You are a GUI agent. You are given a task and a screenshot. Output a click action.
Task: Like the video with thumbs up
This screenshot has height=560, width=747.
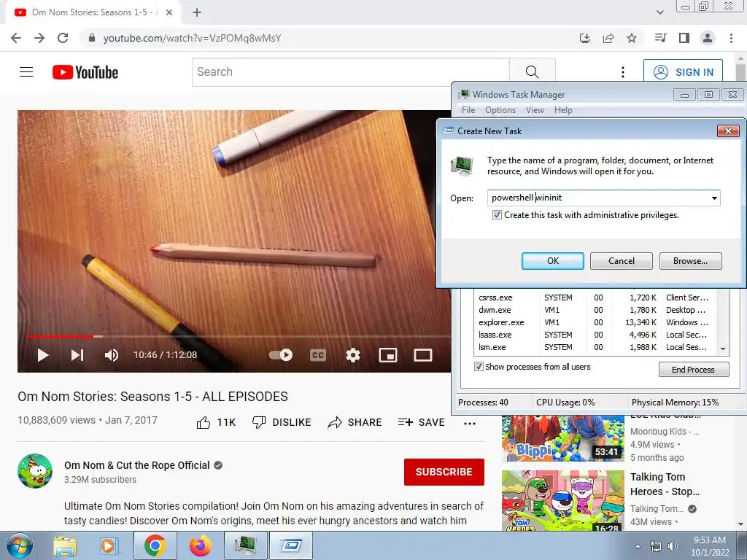coord(216,422)
